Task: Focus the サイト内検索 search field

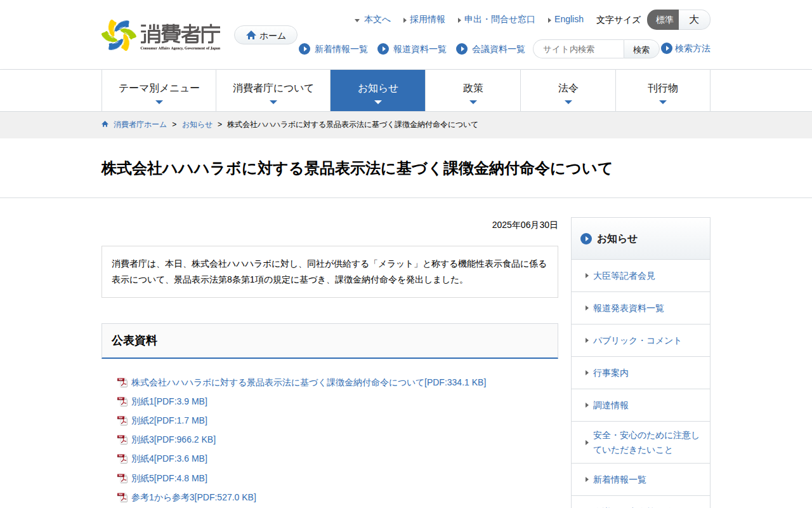Action: [x=579, y=49]
